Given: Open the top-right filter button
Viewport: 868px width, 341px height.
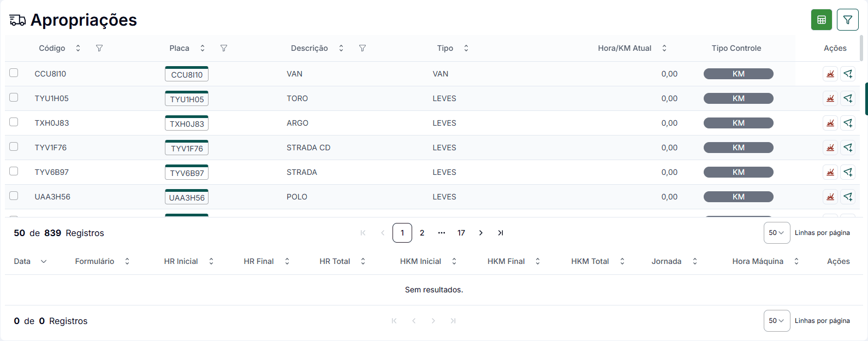Looking at the screenshot, I should coord(848,20).
